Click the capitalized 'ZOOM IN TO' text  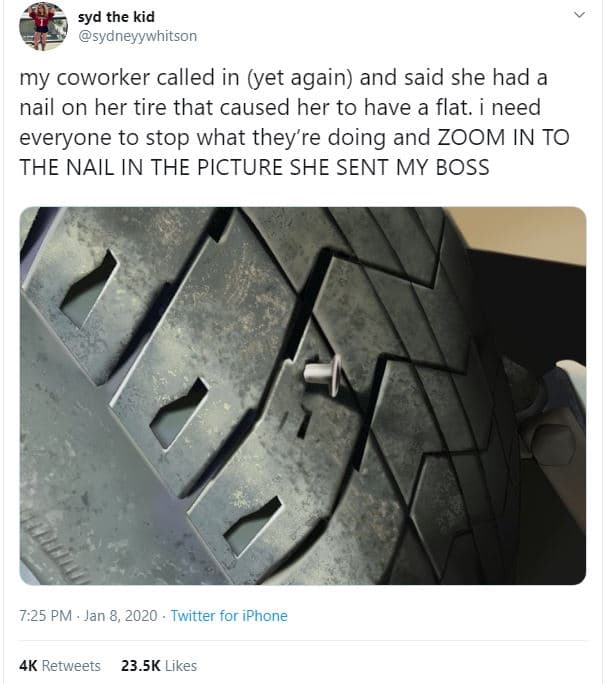(x=503, y=137)
